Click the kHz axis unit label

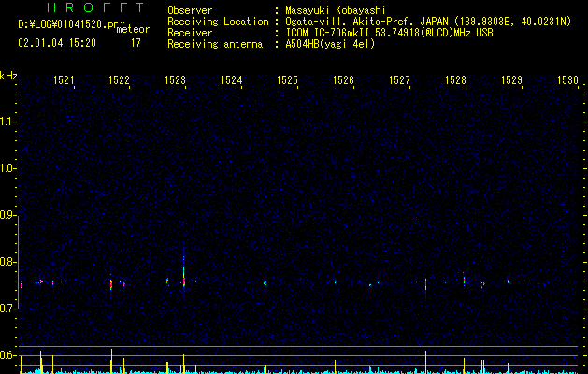click(x=8, y=76)
